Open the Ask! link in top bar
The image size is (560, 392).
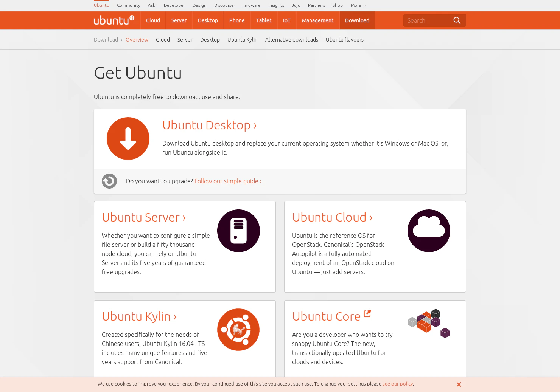pos(152,5)
